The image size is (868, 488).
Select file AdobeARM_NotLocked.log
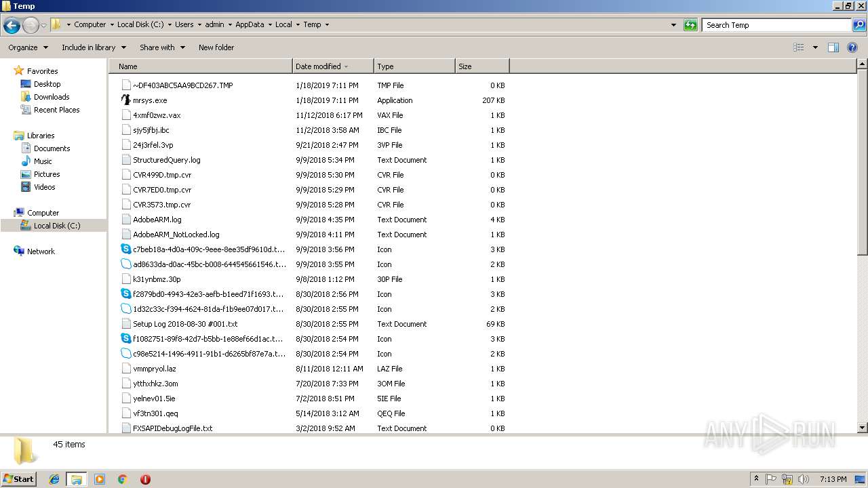(176, 235)
